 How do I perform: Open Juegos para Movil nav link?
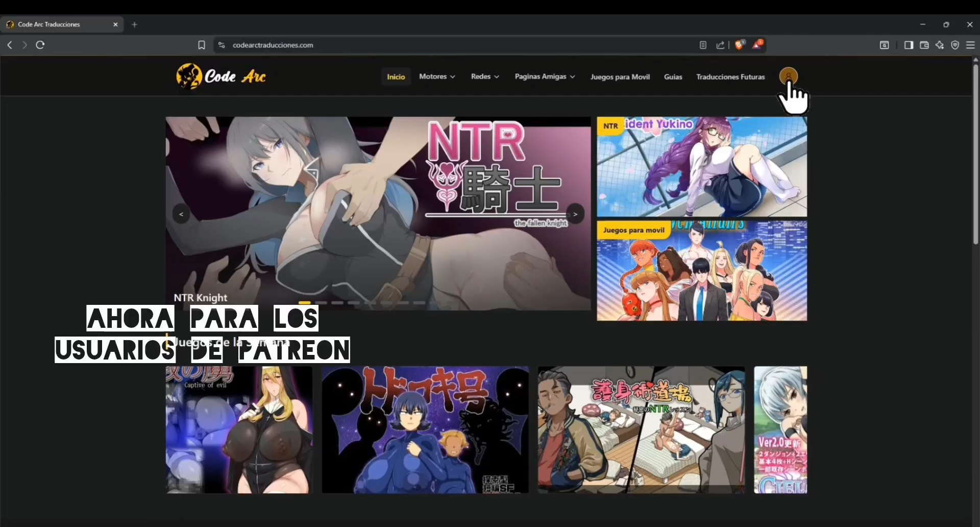tap(620, 77)
